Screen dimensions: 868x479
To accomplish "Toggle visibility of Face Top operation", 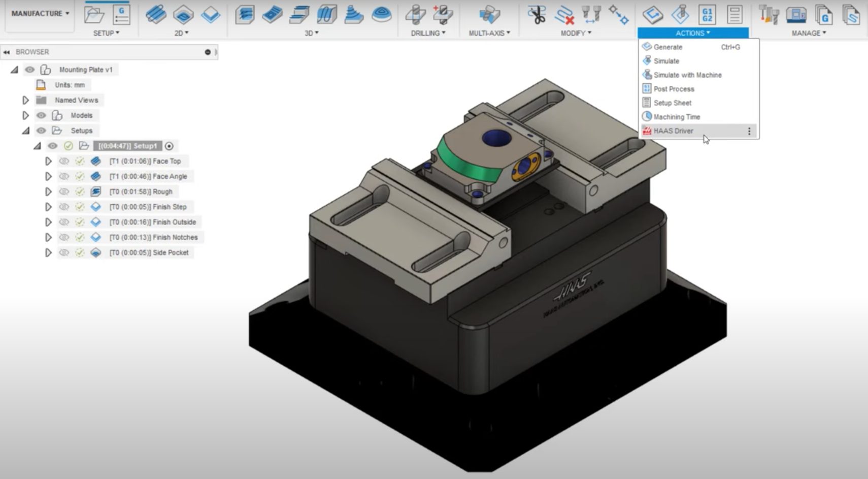I will [x=64, y=161].
